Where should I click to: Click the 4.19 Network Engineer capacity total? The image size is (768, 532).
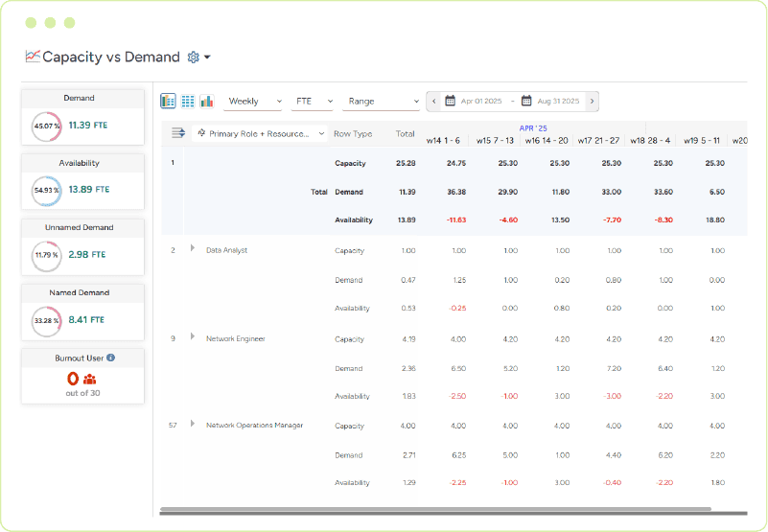coord(408,339)
